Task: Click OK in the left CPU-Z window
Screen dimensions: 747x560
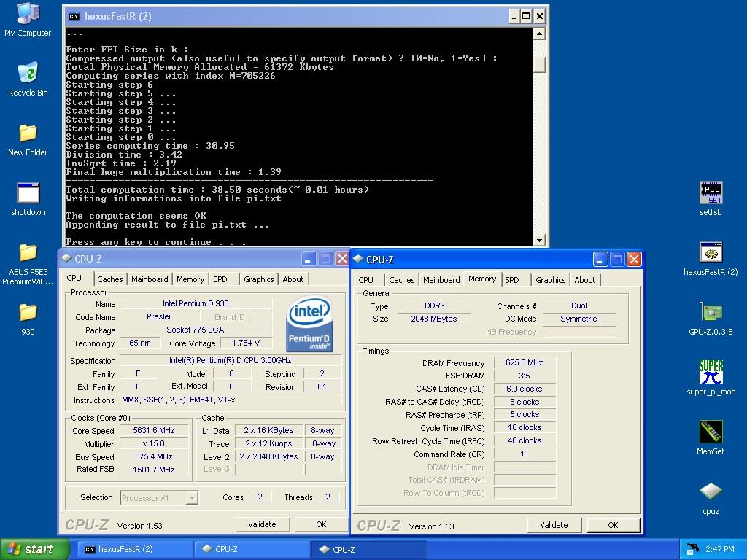Action: [321, 524]
